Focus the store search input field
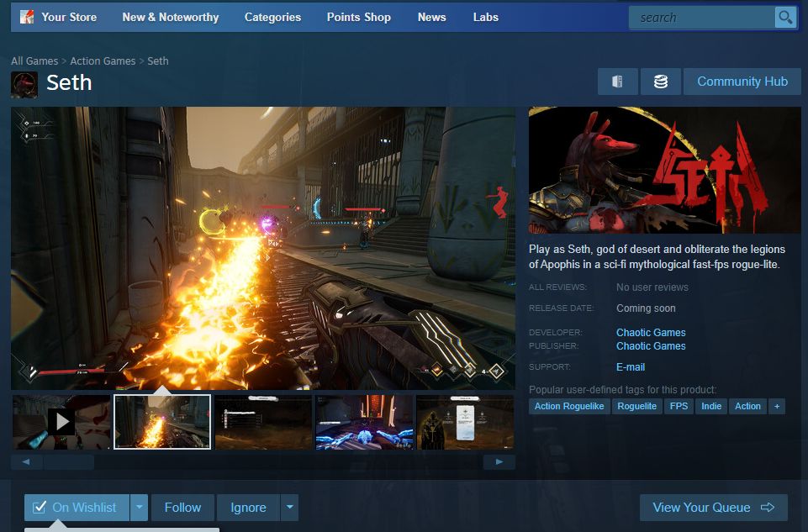 pos(702,18)
